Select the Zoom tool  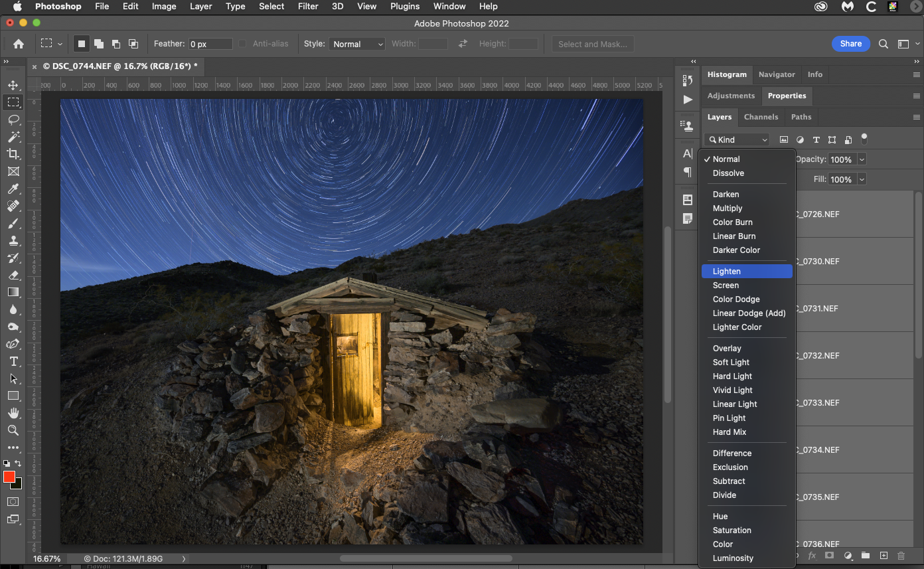[x=14, y=430]
